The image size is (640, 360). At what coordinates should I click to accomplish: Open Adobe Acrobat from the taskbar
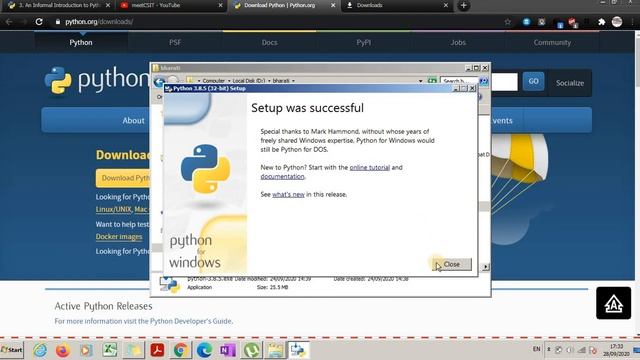pos(157,350)
